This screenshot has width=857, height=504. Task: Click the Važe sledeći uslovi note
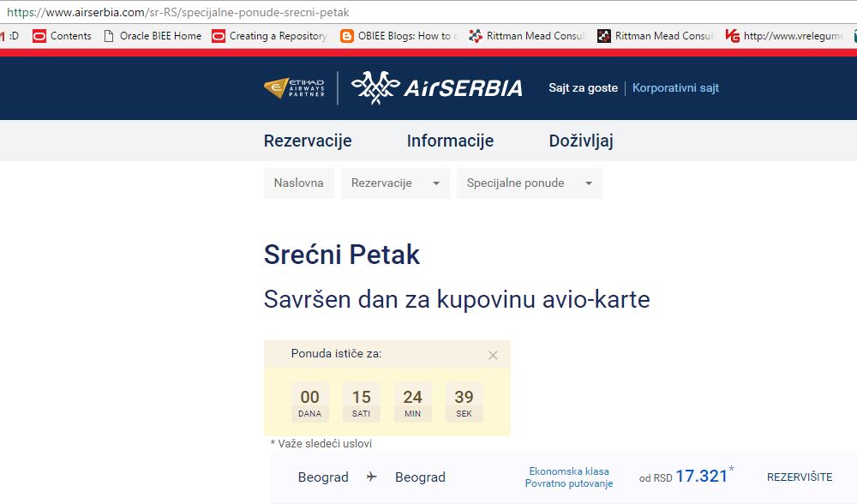[321, 444]
